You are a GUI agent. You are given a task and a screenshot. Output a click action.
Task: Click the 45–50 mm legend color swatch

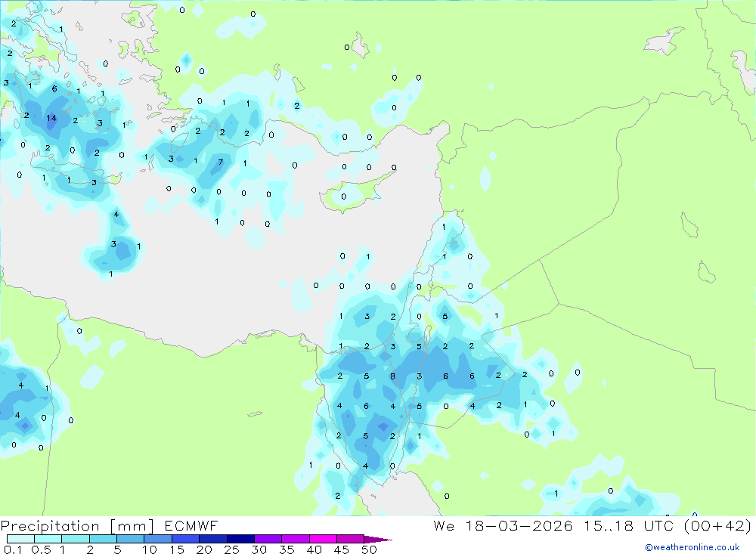coord(351,539)
